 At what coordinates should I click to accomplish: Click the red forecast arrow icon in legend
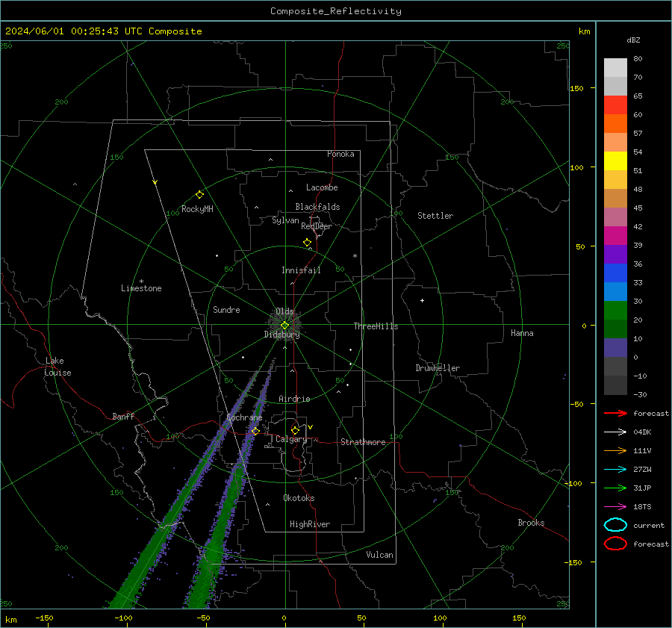(615, 413)
